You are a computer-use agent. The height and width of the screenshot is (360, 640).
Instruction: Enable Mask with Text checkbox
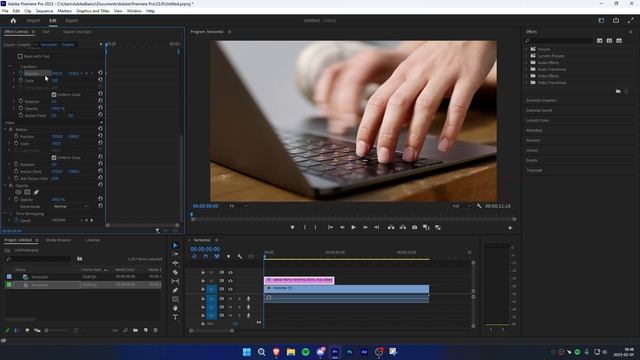(x=20, y=56)
